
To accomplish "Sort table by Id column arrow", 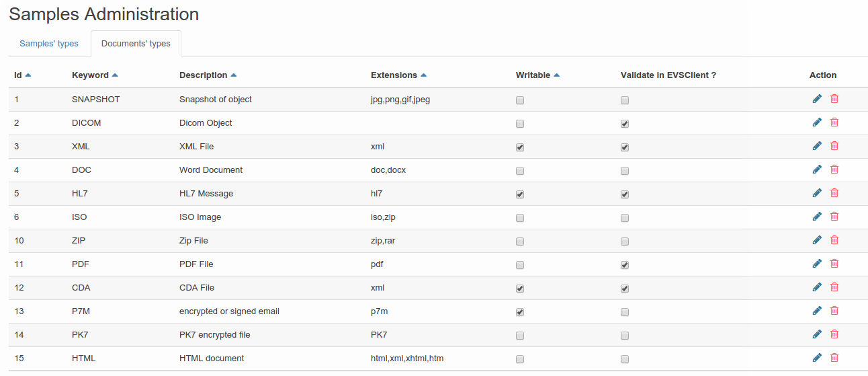I will tap(28, 75).
